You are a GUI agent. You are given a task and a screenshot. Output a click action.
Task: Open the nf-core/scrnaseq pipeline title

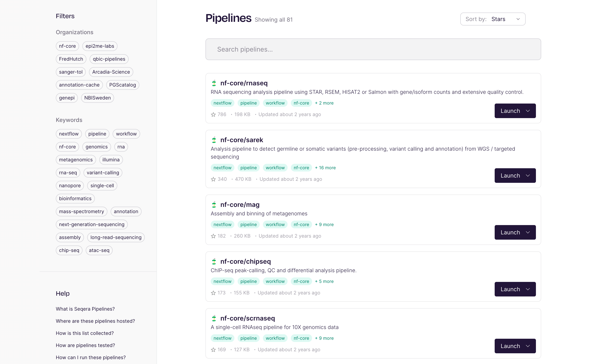[x=248, y=318]
